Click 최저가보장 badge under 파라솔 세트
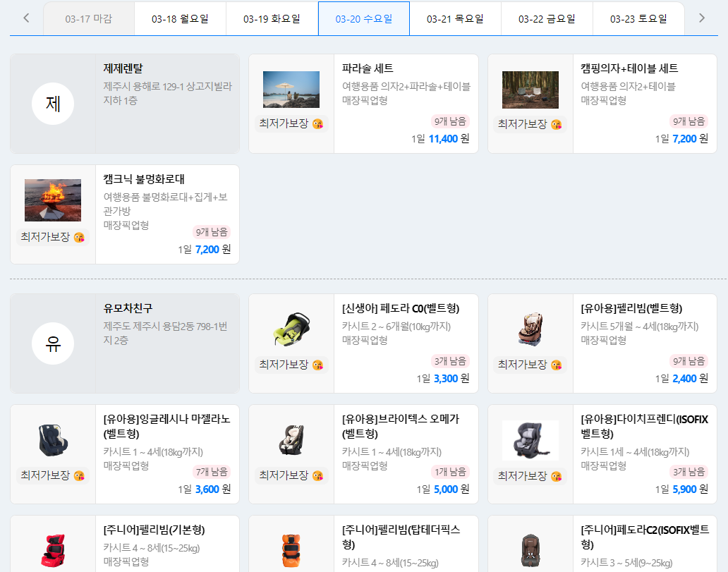 291,123
